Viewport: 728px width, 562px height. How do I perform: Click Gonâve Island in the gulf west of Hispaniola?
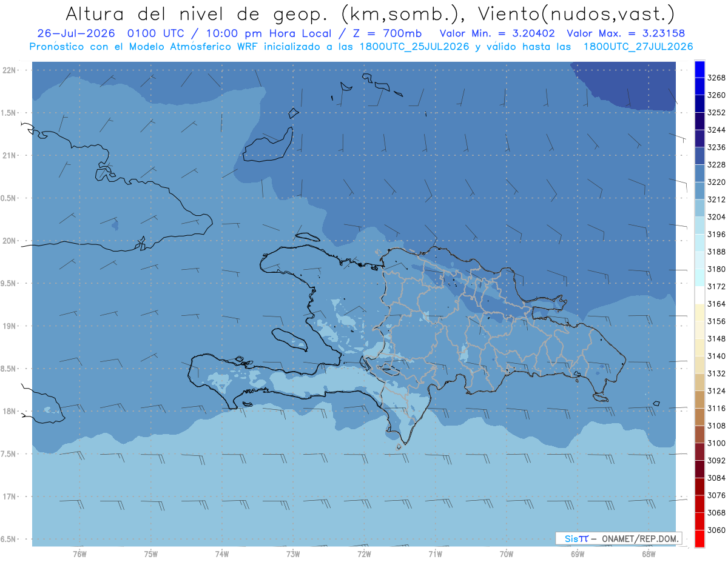(x=289, y=339)
